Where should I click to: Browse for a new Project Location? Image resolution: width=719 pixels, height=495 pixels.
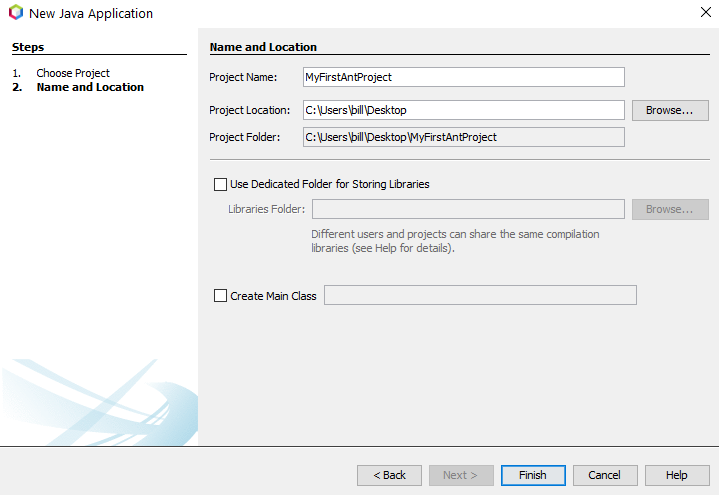pos(670,111)
